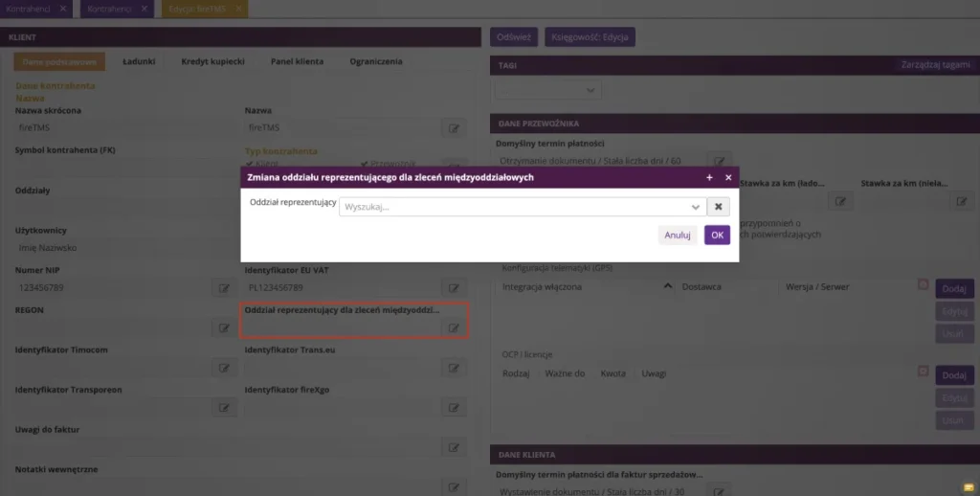Click the plus icon in the dialog title bar

click(709, 178)
